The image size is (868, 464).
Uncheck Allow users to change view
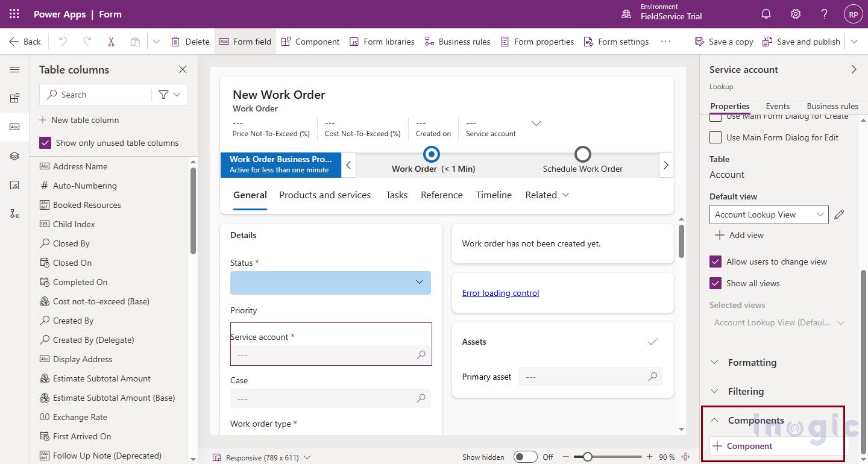tap(715, 262)
